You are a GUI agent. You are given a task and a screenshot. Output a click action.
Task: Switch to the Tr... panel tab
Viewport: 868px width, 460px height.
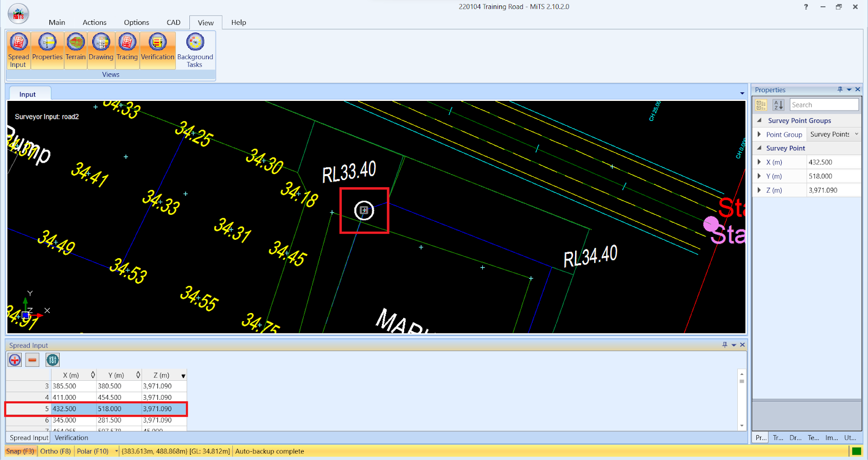pyautogui.click(x=778, y=438)
